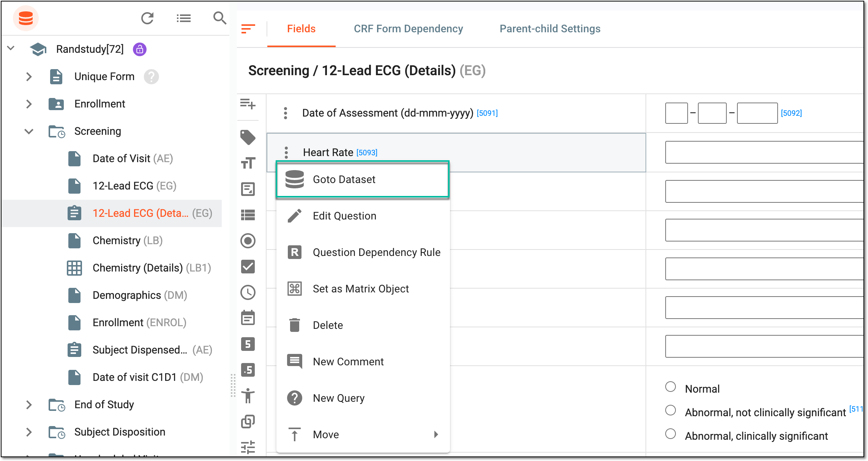Select the radio button field tool
This screenshot has width=868, height=461.
pos(248,241)
